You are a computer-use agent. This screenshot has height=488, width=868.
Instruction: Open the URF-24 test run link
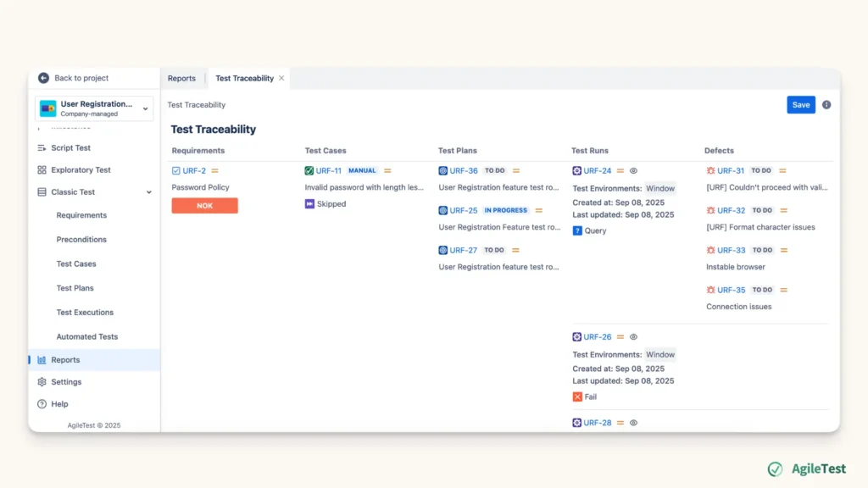pyautogui.click(x=598, y=171)
